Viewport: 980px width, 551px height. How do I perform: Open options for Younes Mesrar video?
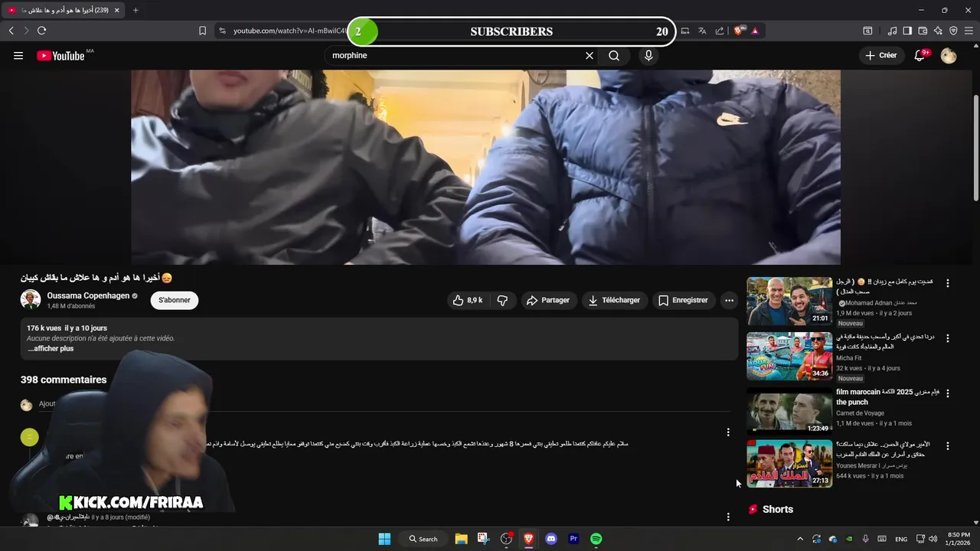click(948, 445)
